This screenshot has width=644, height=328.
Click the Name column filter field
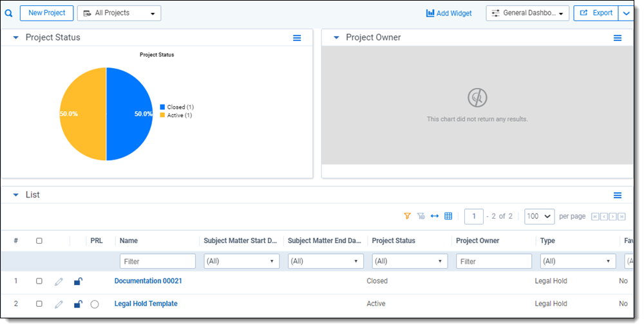coord(157,261)
